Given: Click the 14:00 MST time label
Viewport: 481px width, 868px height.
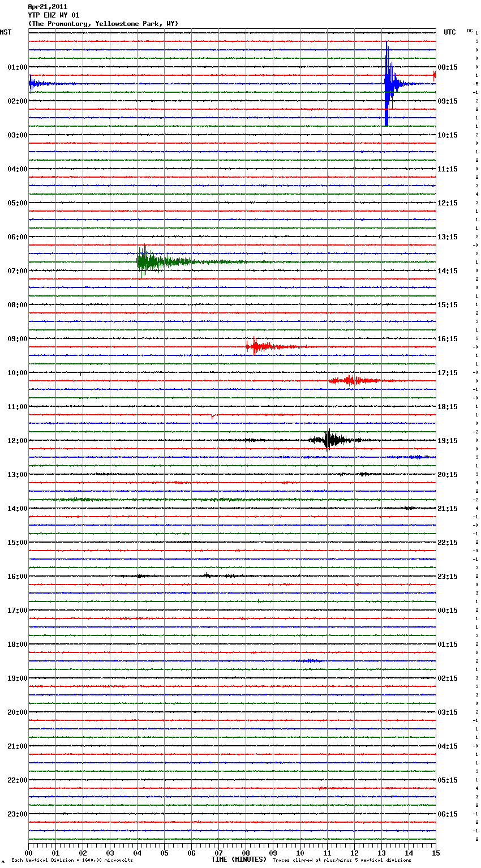Looking at the screenshot, I should coord(17,509).
